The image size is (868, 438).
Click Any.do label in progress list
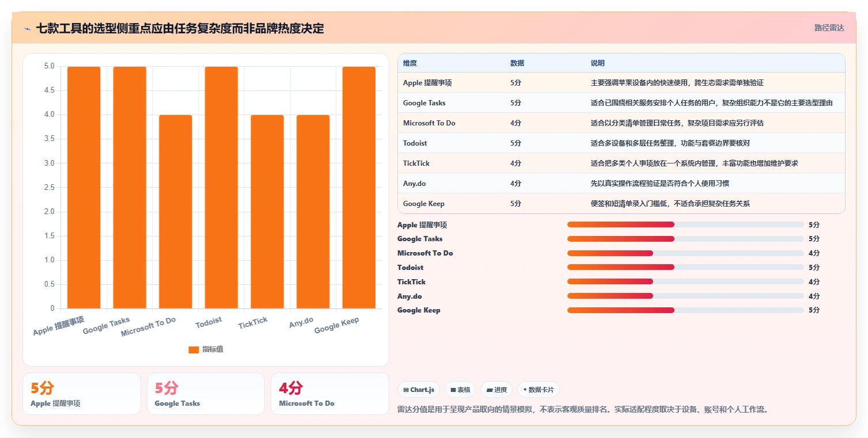(x=410, y=296)
